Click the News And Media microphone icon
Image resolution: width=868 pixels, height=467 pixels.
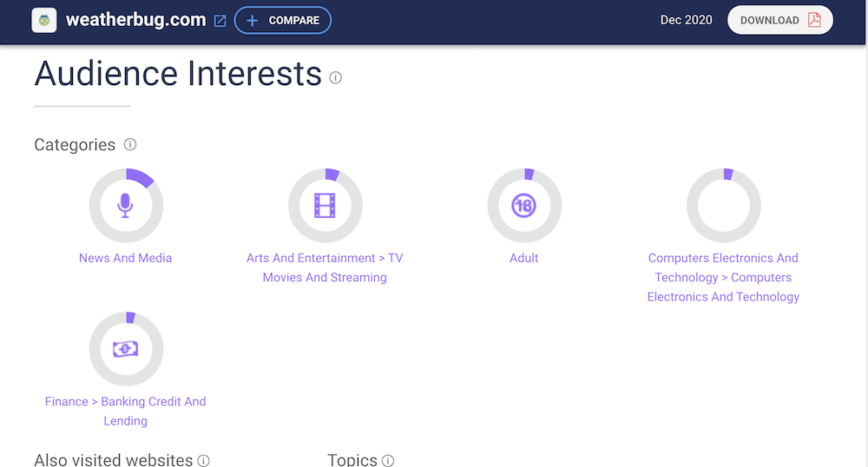coord(126,206)
